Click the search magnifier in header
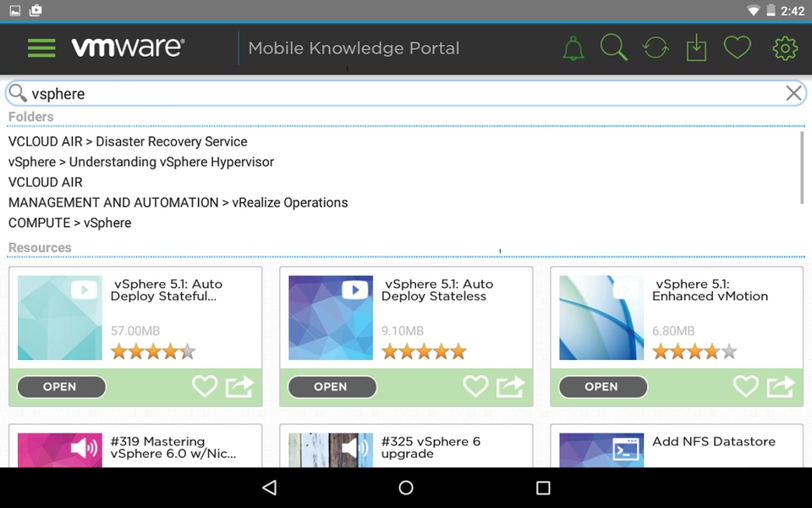 614,47
